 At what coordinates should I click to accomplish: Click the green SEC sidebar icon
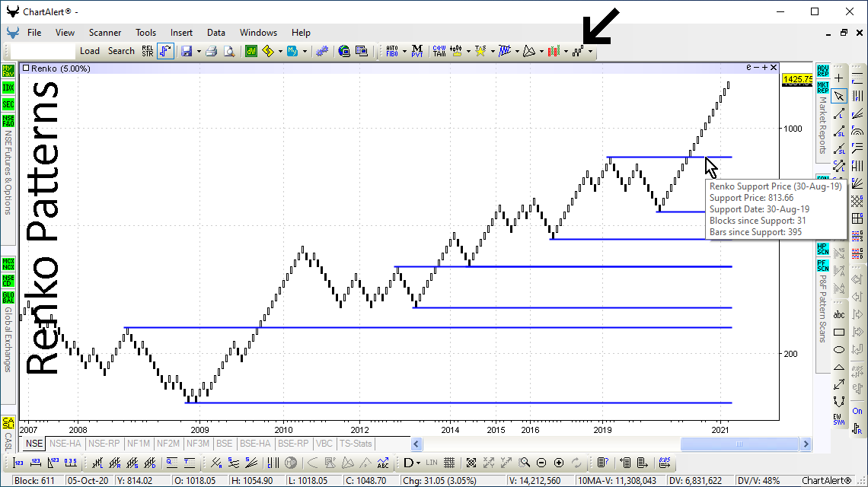8,104
